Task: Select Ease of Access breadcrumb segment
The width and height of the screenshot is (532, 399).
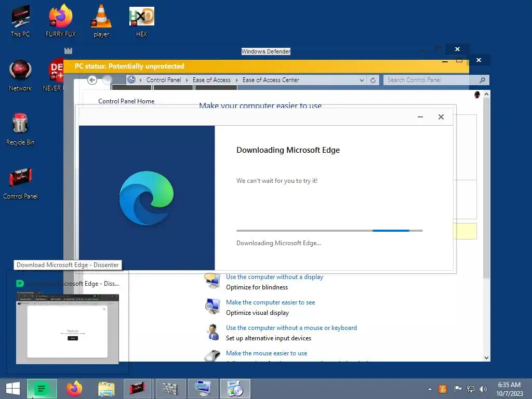Action: pos(211,80)
